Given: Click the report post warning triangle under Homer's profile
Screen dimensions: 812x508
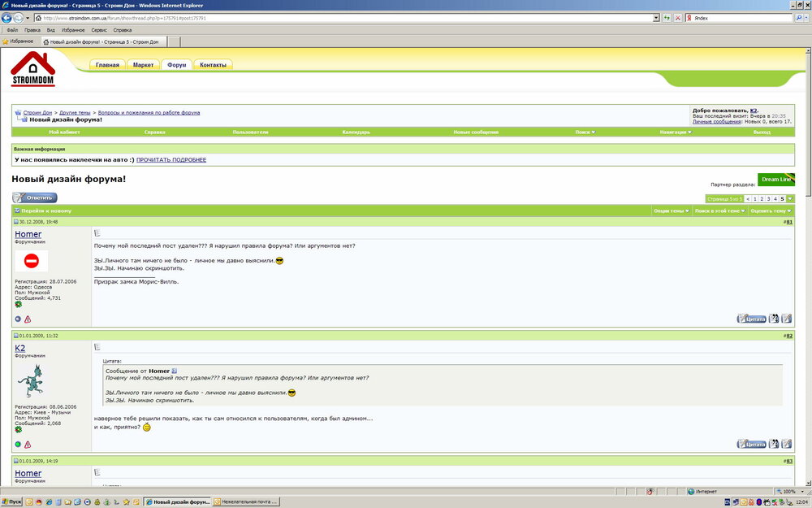Looking at the screenshot, I should pyautogui.click(x=28, y=319).
